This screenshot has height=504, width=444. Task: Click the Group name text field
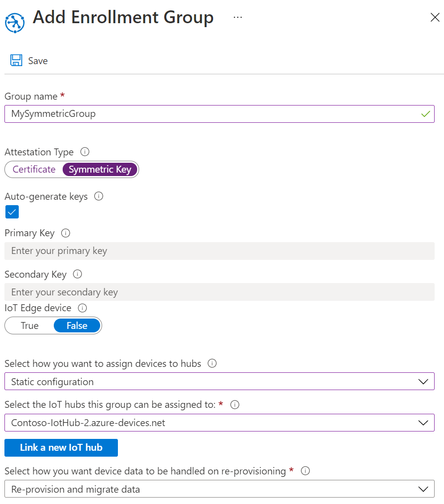tap(212, 114)
